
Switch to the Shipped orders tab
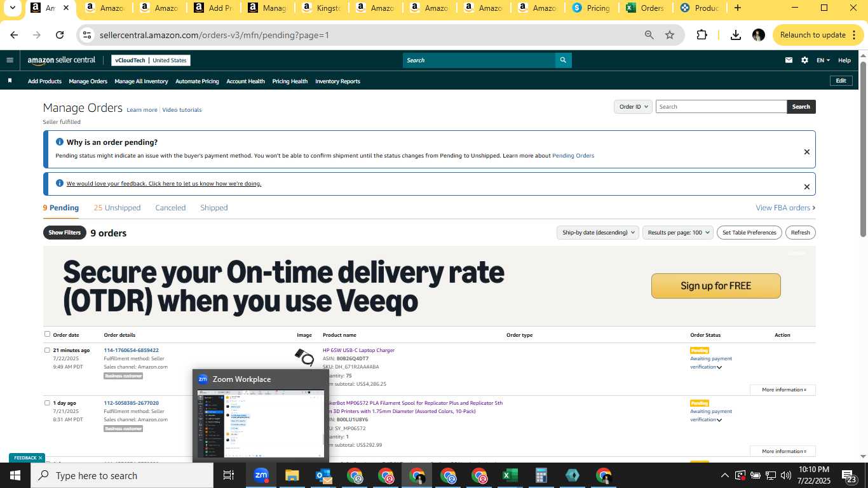pyautogui.click(x=214, y=208)
